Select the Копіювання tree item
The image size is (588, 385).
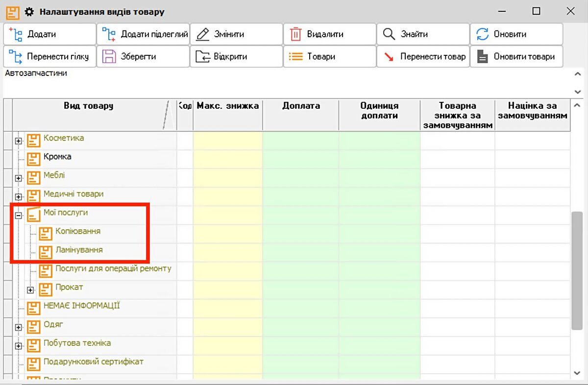click(78, 231)
